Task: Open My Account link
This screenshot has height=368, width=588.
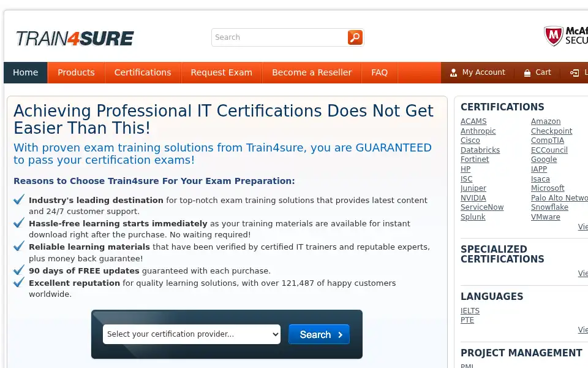Action: [484, 72]
